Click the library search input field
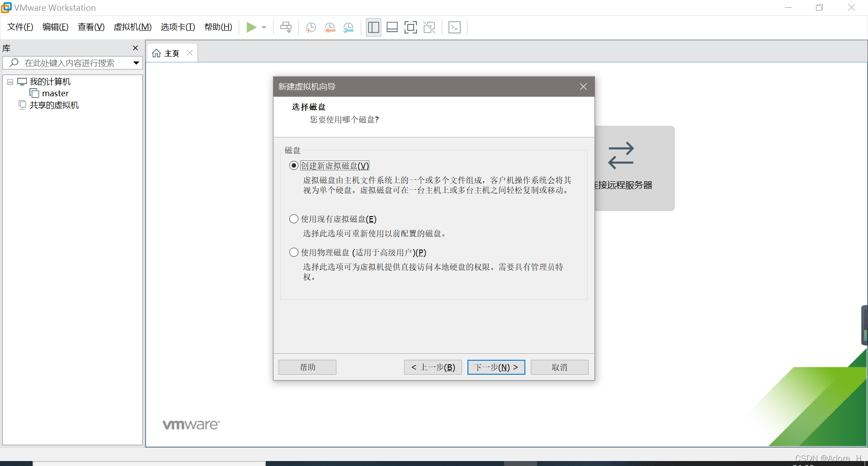868x466 pixels. 72,63
